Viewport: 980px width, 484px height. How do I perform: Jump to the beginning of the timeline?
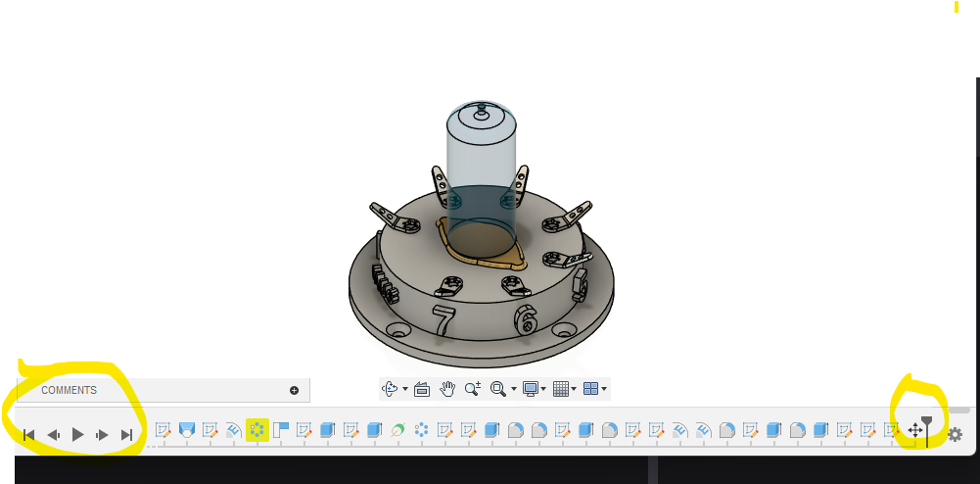coord(28,435)
